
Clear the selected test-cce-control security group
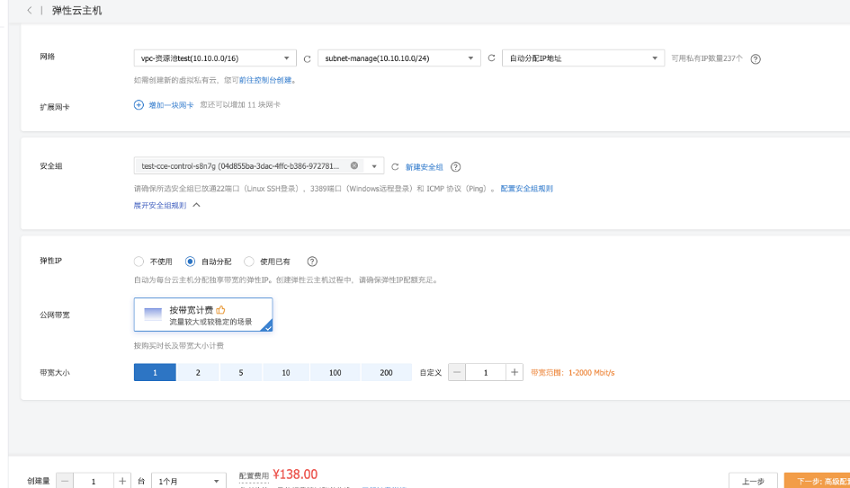click(x=355, y=166)
